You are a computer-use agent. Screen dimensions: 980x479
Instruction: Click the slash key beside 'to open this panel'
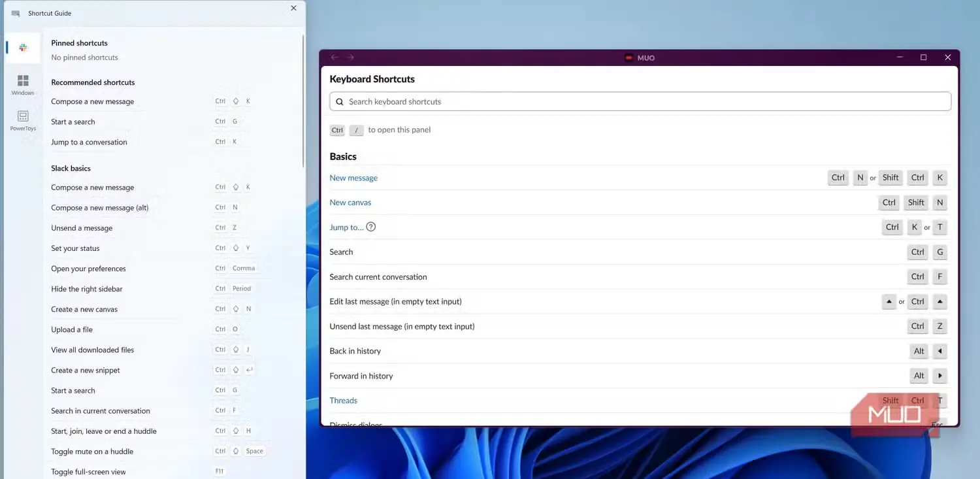[356, 130]
